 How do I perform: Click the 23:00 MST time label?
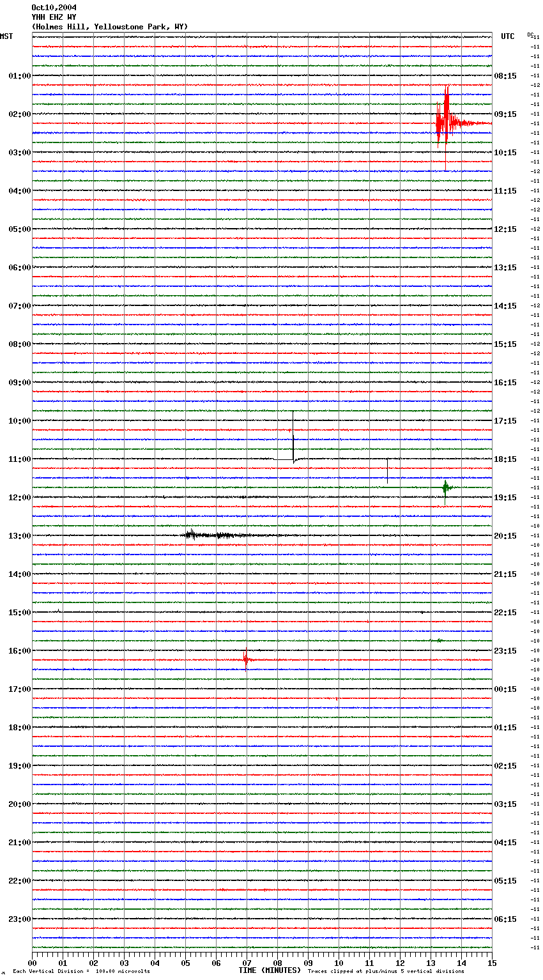point(20,919)
